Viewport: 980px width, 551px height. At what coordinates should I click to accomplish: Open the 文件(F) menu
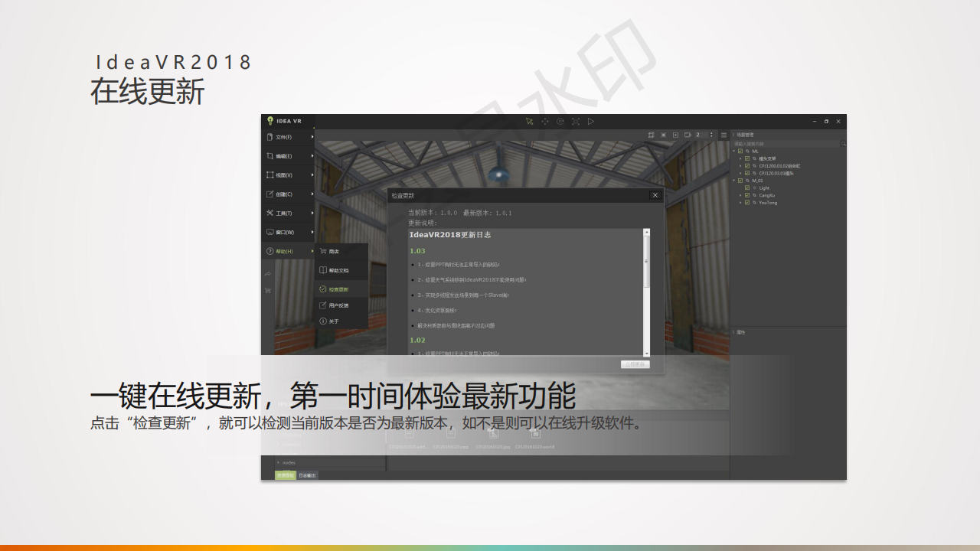coord(289,137)
